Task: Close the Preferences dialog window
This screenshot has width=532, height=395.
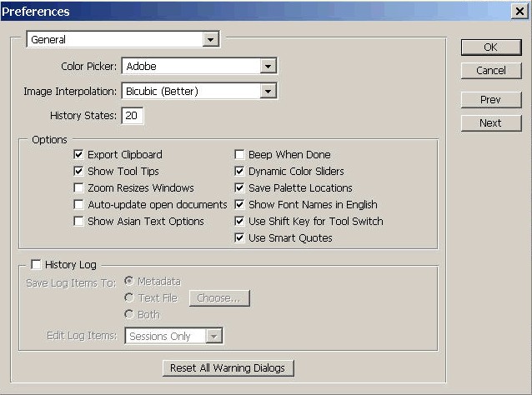Action: point(519,12)
